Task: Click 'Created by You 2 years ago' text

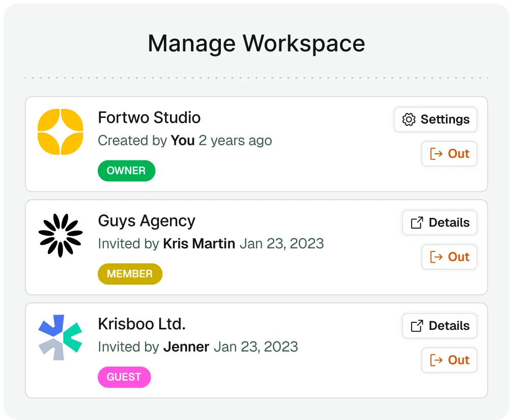Action: [185, 141]
